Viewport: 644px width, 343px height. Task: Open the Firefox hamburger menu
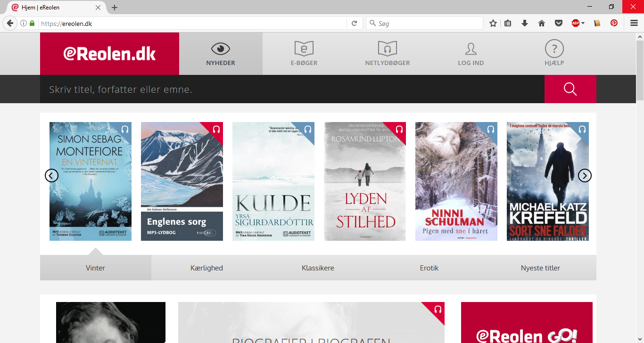(634, 23)
